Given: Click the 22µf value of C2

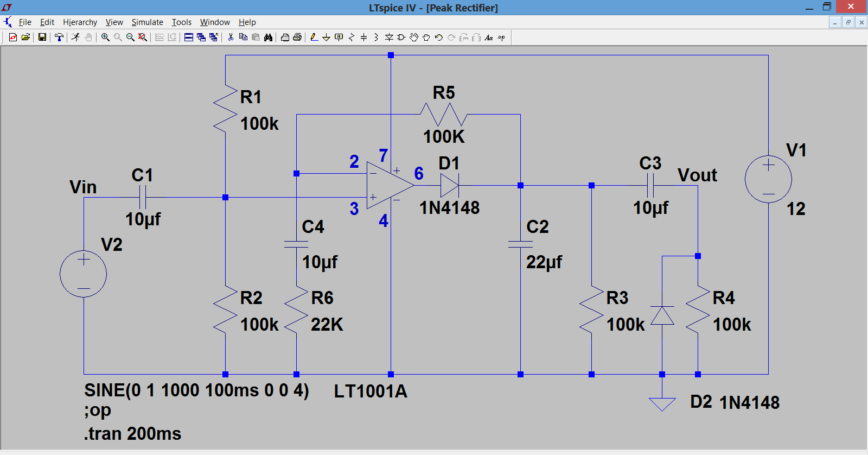Looking at the screenshot, I should click(544, 262).
